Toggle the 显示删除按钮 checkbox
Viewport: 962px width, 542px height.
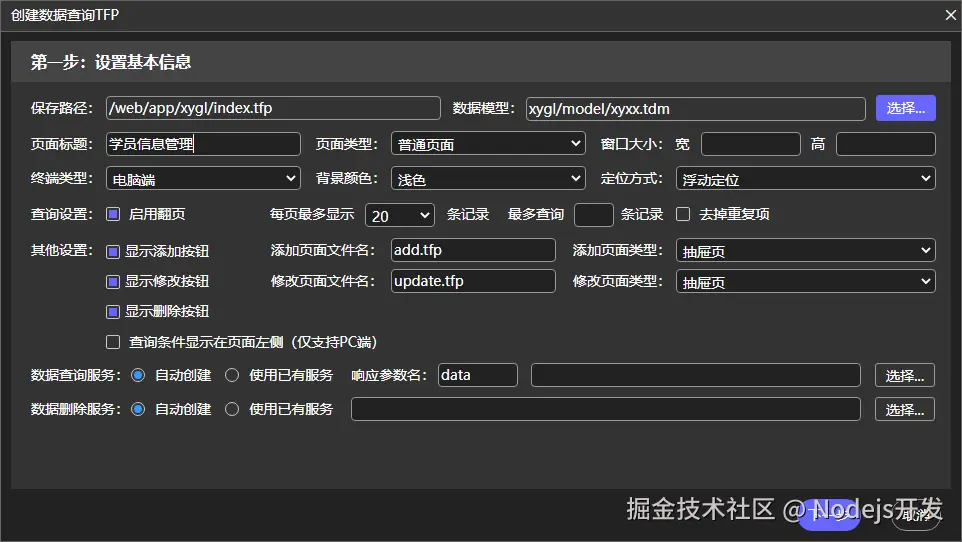click(x=113, y=311)
